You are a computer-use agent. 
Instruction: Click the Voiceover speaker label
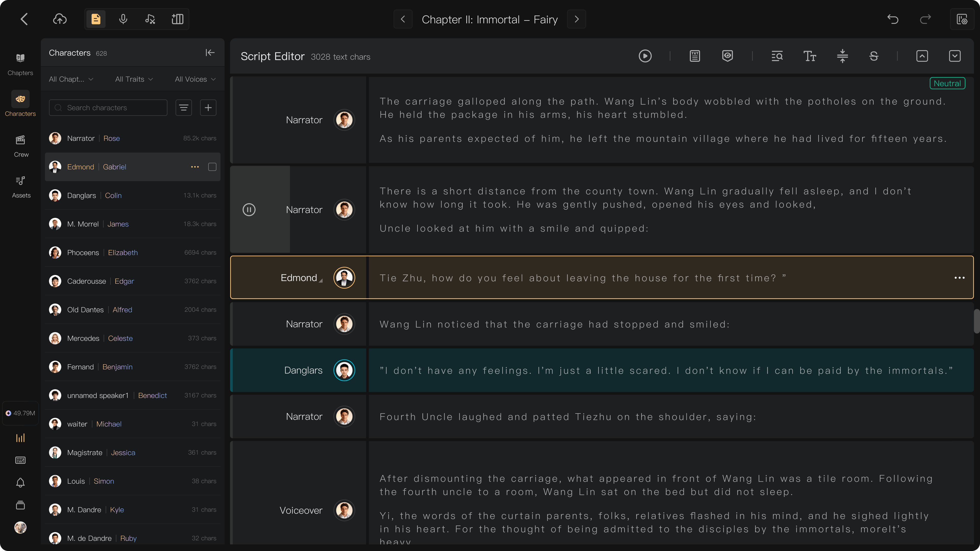301,510
